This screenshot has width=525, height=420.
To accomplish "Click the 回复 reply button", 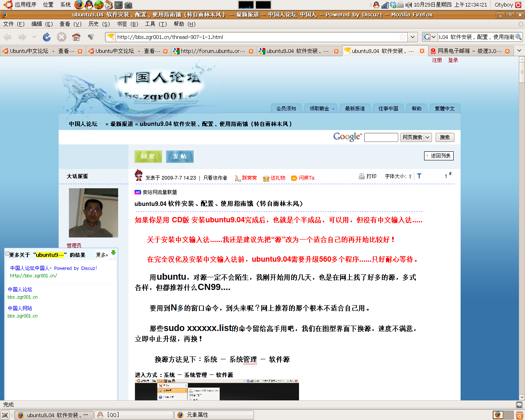I will coord(148,156).
